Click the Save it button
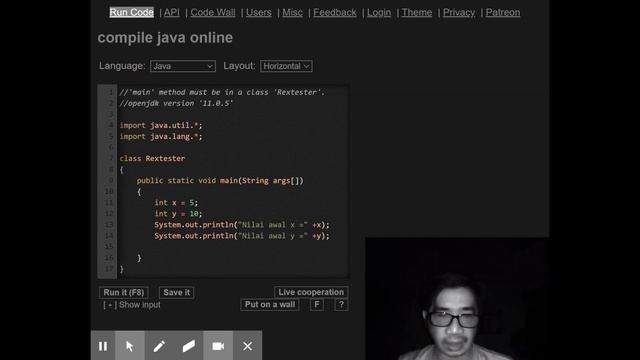This screenshot has height=360, width=640. [x=176, y=292]
